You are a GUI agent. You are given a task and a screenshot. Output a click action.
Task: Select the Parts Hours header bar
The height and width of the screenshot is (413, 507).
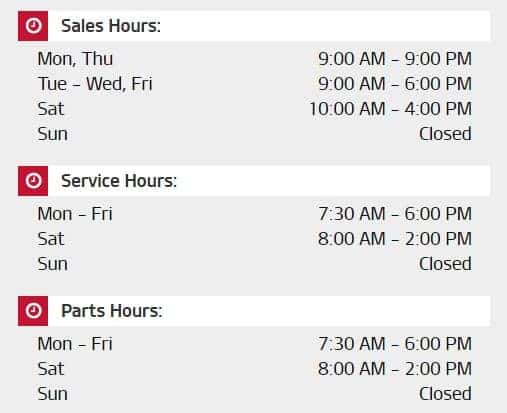pyautogui.click(x=254, y=311)
